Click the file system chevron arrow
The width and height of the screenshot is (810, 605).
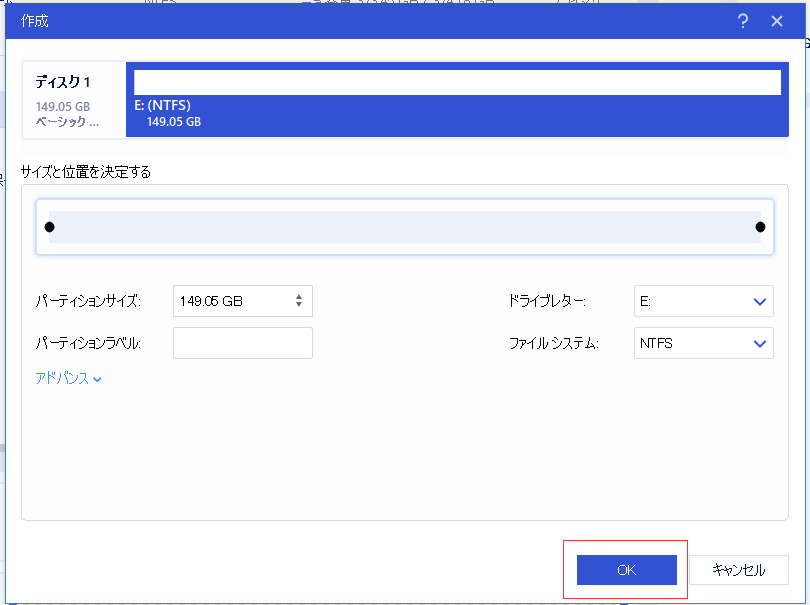(760, 342)
